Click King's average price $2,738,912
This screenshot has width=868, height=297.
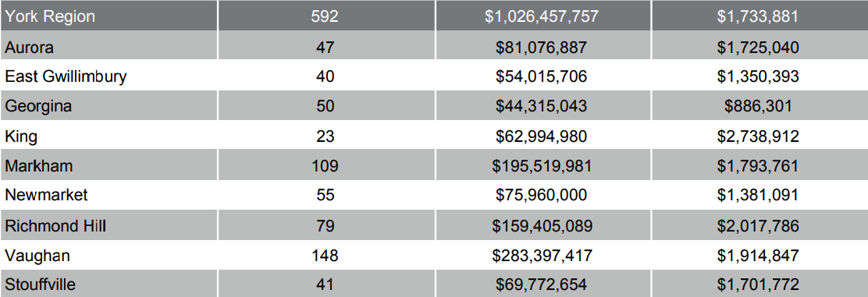coord(758,136)
